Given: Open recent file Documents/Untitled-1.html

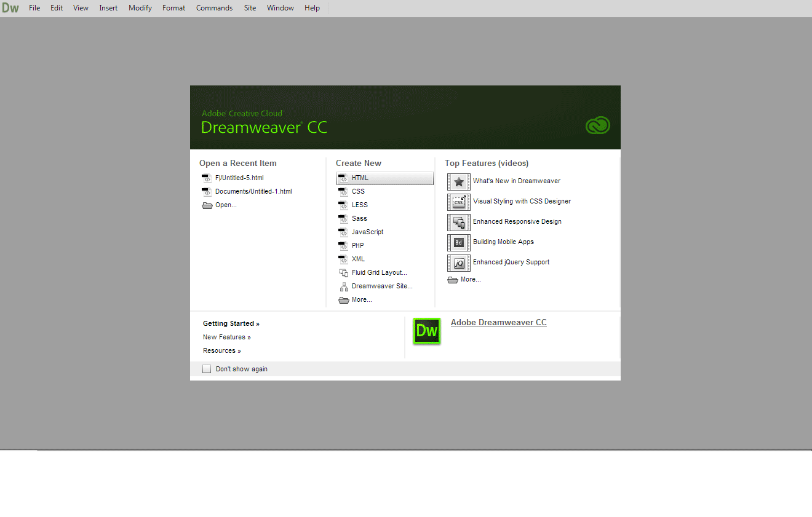Looking at the screenshot, I should coord(253,192).
